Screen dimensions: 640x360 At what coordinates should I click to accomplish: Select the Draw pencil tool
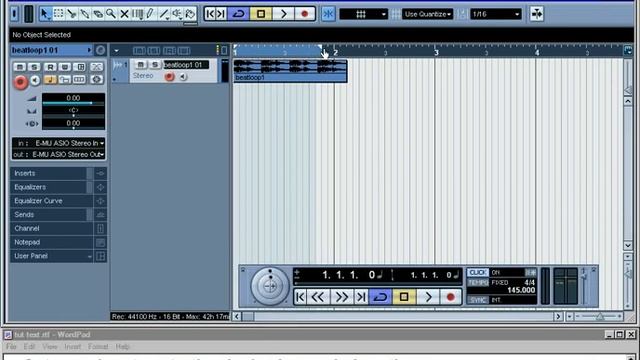[x=151, y=14]
